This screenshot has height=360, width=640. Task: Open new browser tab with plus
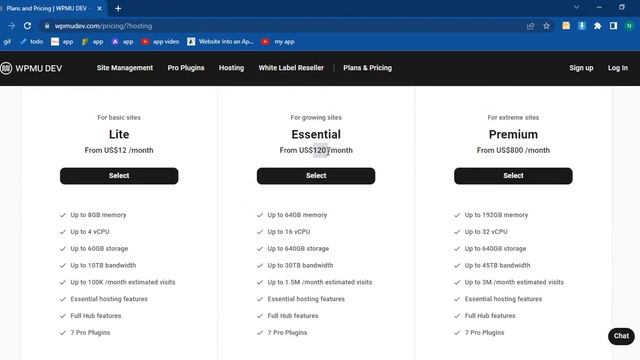pos(118,8)
